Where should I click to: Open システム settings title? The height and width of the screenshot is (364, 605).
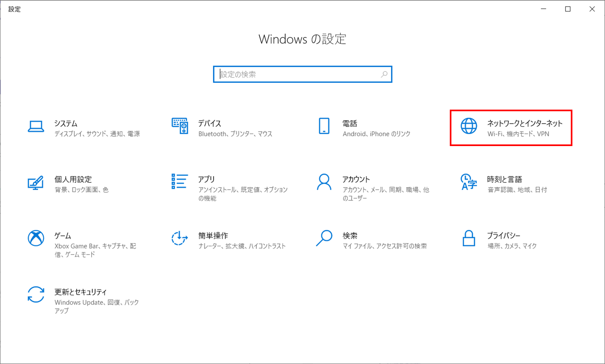(x=66, y=123)
